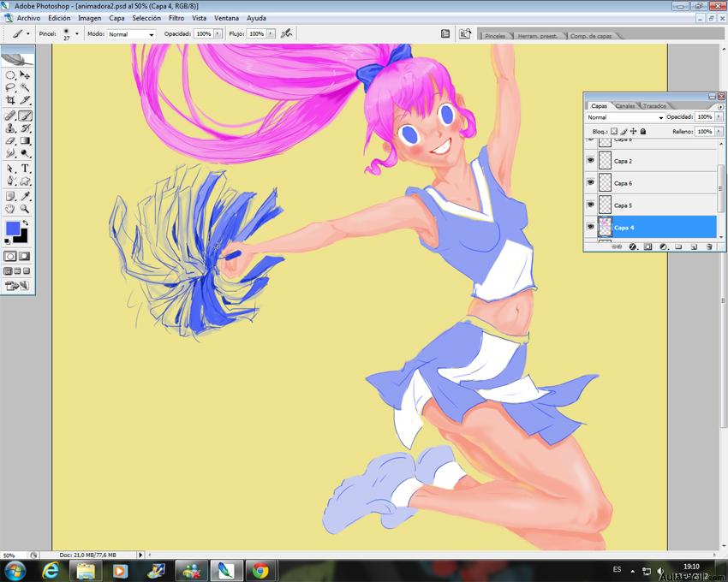Hide the Capa 6 layer
Screen dimensions: 728x582
[591, 182]
